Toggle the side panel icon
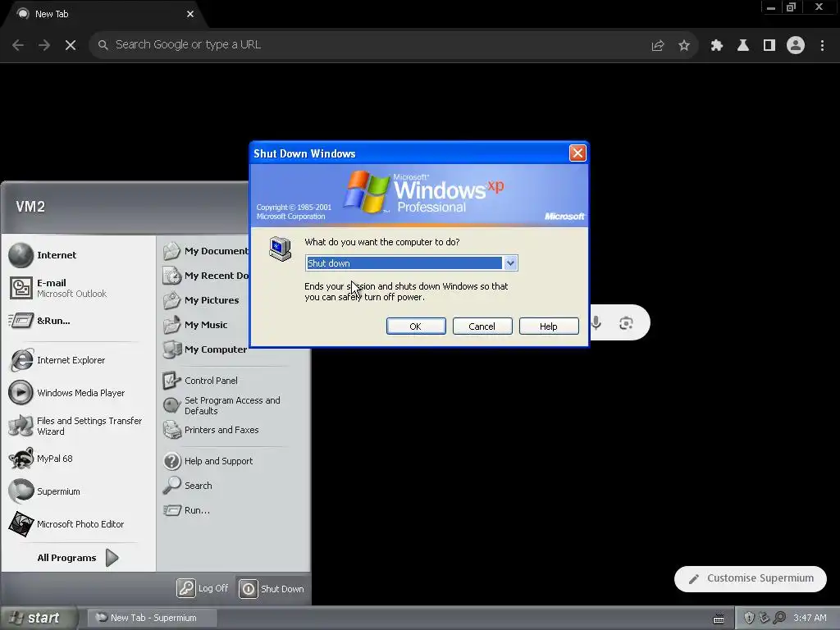This screenshot has height=630, width=840. 769,46
